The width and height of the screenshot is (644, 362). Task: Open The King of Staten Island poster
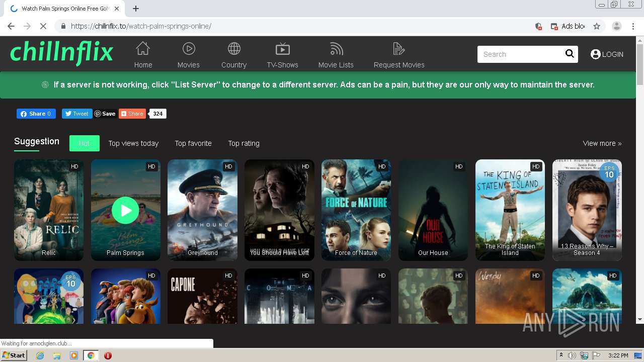tap(510, 210)
